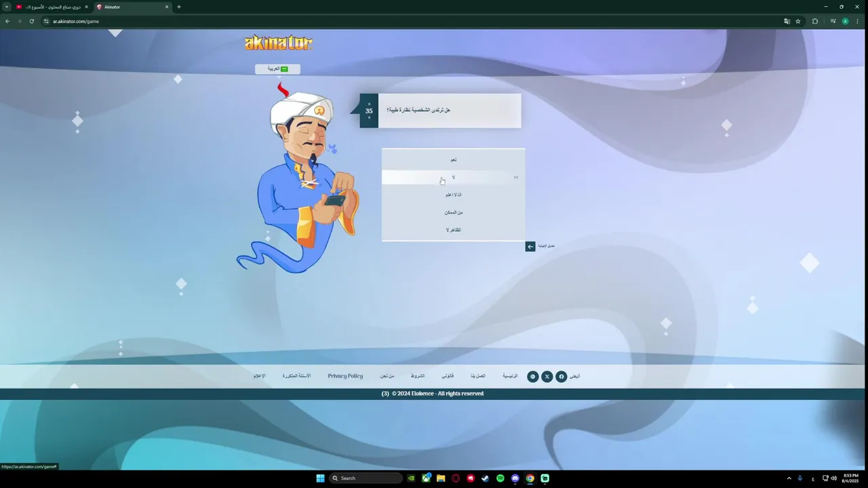
Task: Choose the 'أنا لا أعلم' answer
Action: pos(454,195)
